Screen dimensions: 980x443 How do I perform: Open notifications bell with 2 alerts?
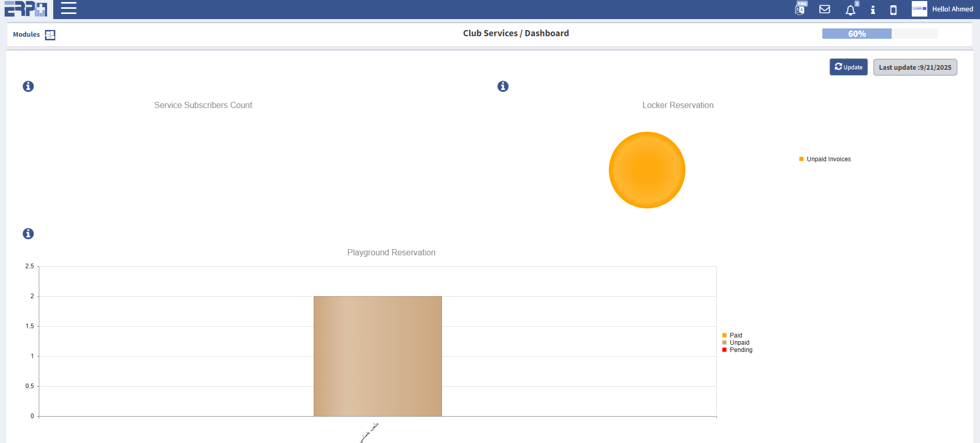(x=850, y=10)
